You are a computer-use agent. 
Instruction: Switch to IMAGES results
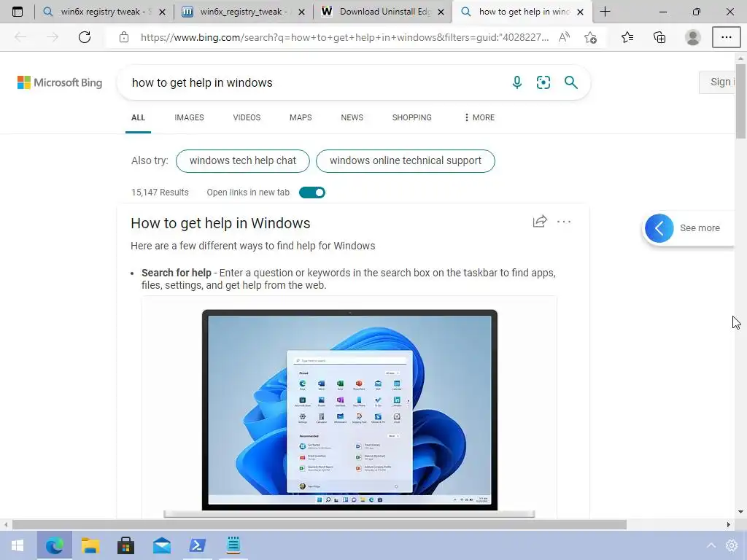(x=189, y=117)
